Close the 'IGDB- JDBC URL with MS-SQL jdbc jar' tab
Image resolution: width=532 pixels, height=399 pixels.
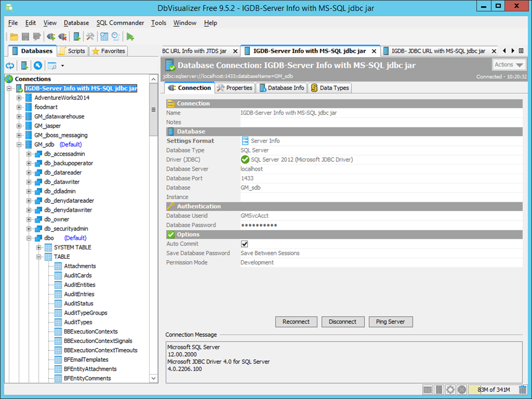coord(494,51)
